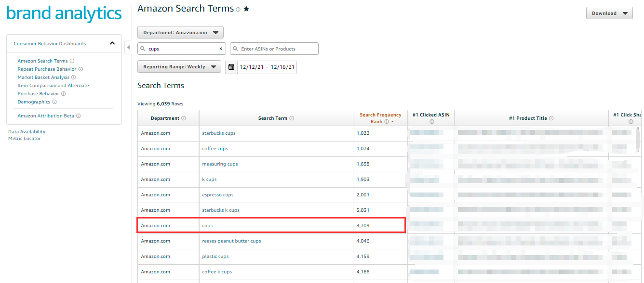Collapse the sidebar using the left arrow handle
The image size is (644, 283).
pyautogui.click(x=128, y=47)
